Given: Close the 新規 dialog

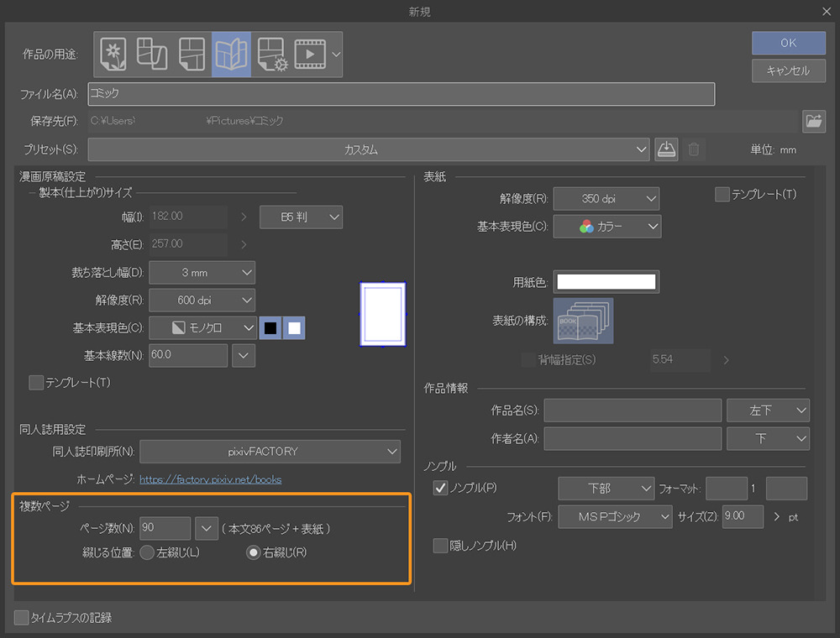Looking at the screenshot, I should tap(827, 11).
